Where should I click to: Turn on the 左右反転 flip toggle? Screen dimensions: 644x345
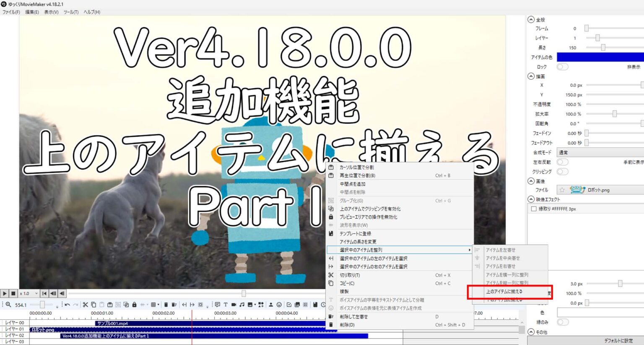(562, 162)
